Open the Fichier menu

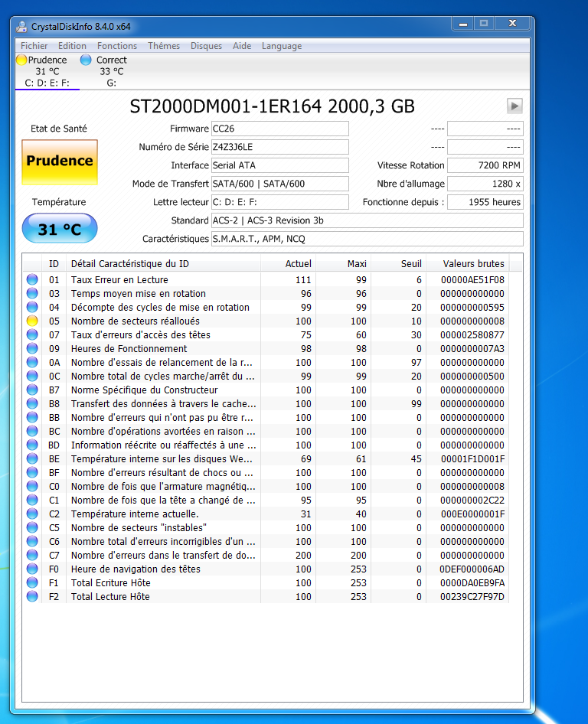[x=34, y=46]
